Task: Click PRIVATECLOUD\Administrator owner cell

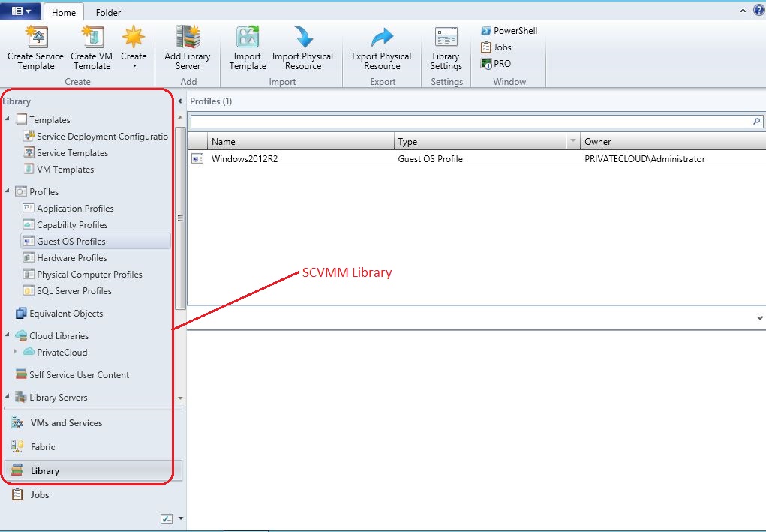Action: 645,159
